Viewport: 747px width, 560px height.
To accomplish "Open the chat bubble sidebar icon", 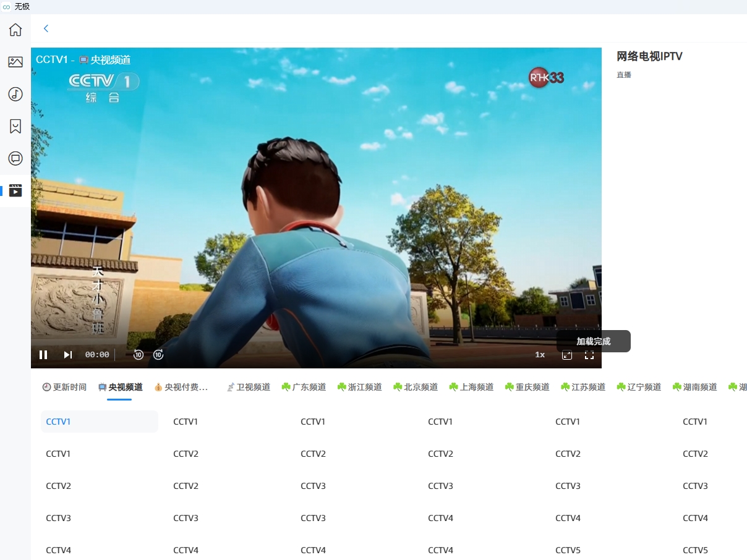I will tap(15, 158).
